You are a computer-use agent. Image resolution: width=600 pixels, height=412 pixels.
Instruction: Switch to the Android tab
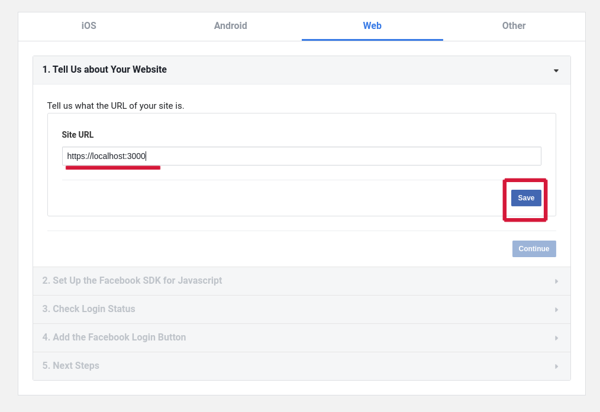click(230, 26)
